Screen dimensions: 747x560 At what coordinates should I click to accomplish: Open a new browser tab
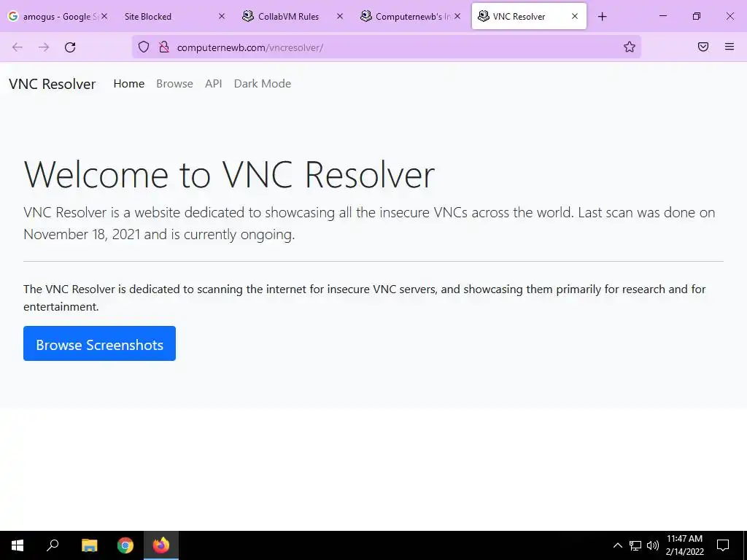pyautogui.click(x=602, y=17)
